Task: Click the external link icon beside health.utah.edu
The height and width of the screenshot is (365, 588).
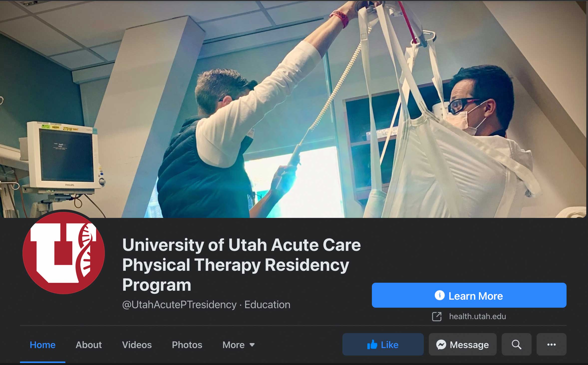Action: pos(437,317)
